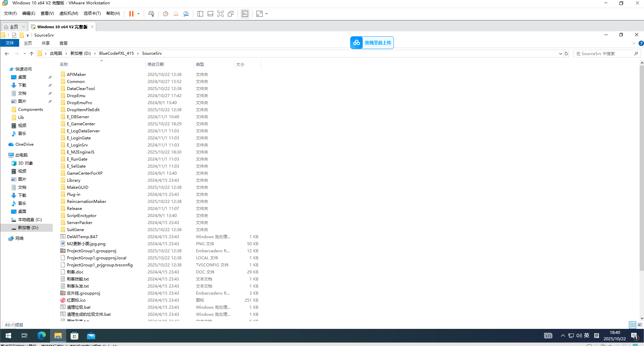Switch to large thumbnails view toggle
This screenshot has height=346, width=644.
(640, 325)
